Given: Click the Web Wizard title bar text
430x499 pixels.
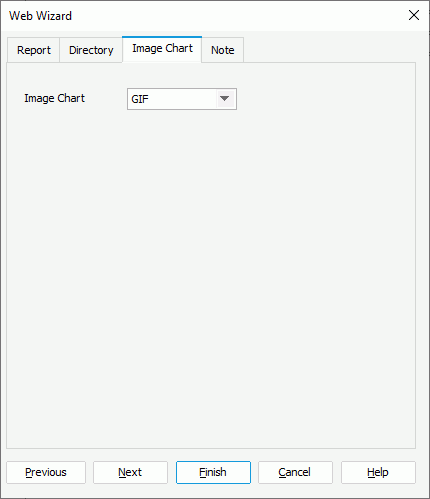Looking at the screenshot, I should (40, 16).
